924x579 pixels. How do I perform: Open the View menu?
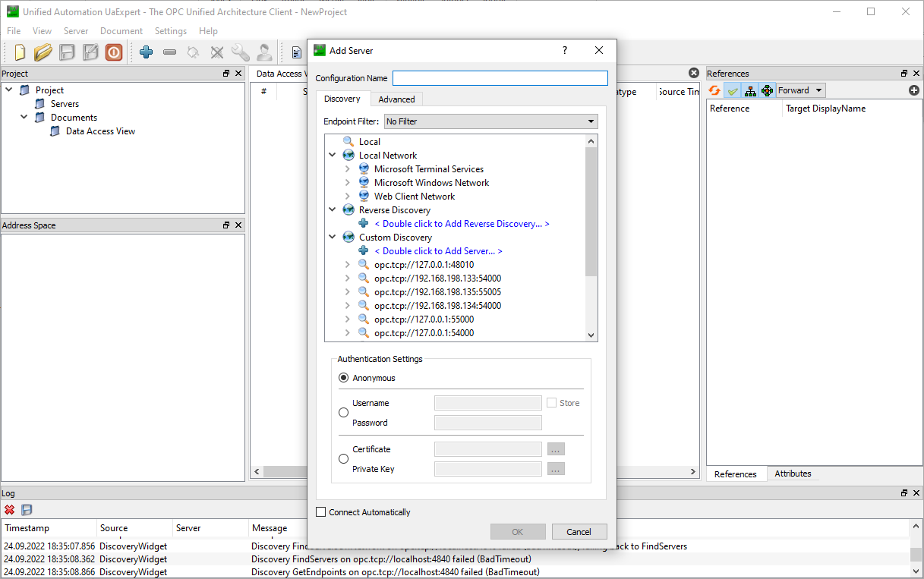tap(43, 31)
